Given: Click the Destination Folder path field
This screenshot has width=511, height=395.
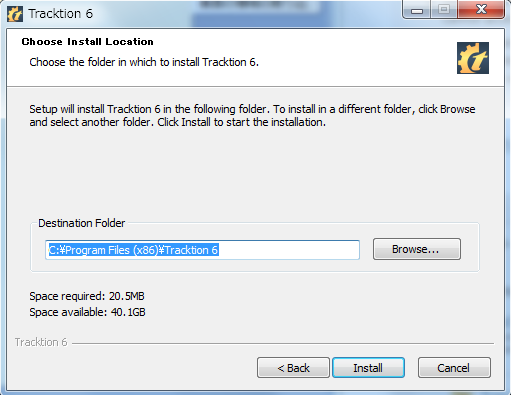Looking at the screenshot, I should [x=202, y=250].
